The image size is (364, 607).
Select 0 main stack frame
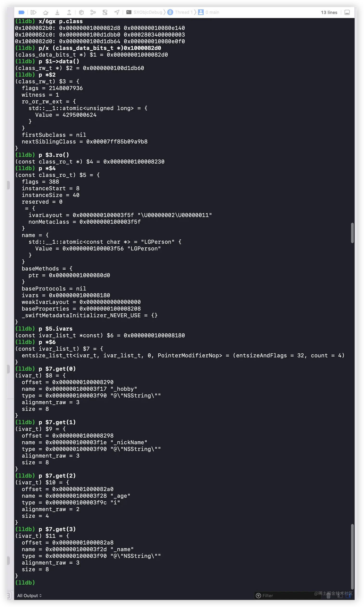pyautogui.click(x=209, y=12)
